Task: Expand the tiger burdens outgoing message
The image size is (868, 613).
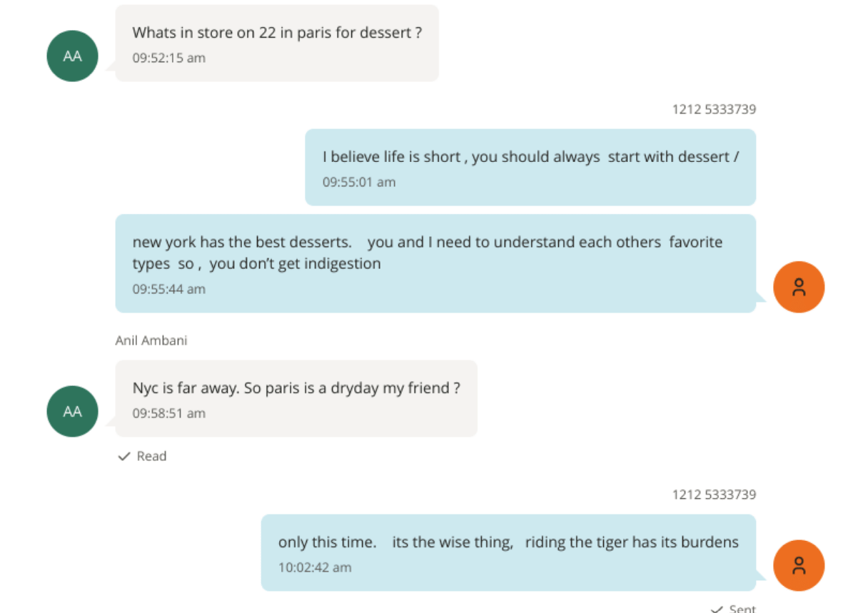Action: point(508,553)
